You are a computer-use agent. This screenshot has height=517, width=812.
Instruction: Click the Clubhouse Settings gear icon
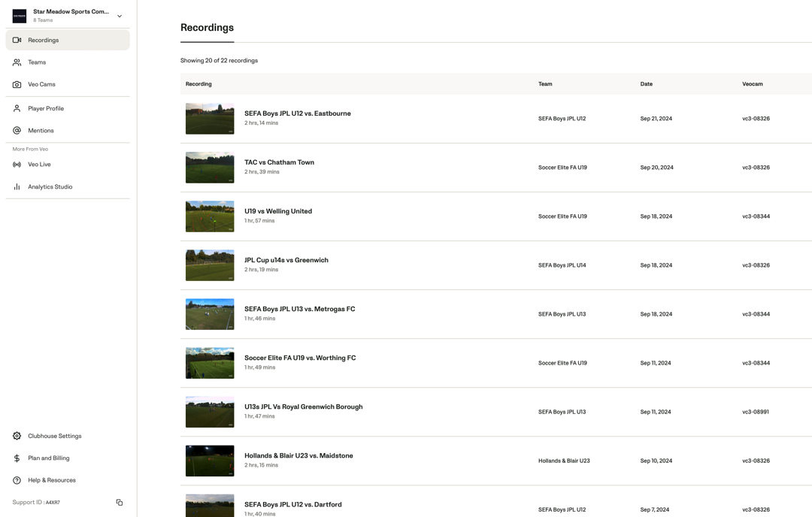tap(17, 436)
